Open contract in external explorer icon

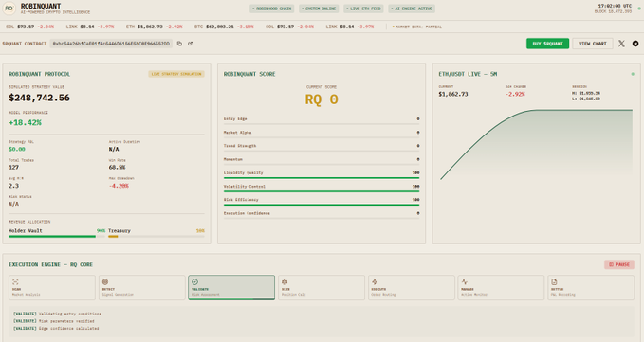point(190,44)
